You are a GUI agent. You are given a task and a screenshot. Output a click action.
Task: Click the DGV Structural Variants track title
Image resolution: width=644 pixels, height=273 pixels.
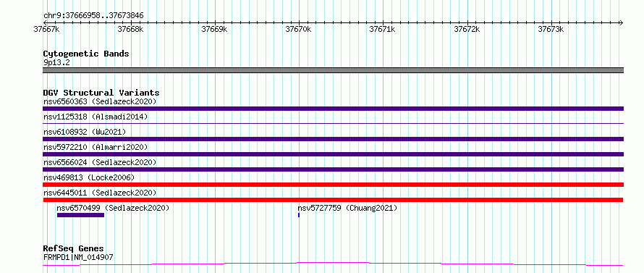(x=101, y=93)
